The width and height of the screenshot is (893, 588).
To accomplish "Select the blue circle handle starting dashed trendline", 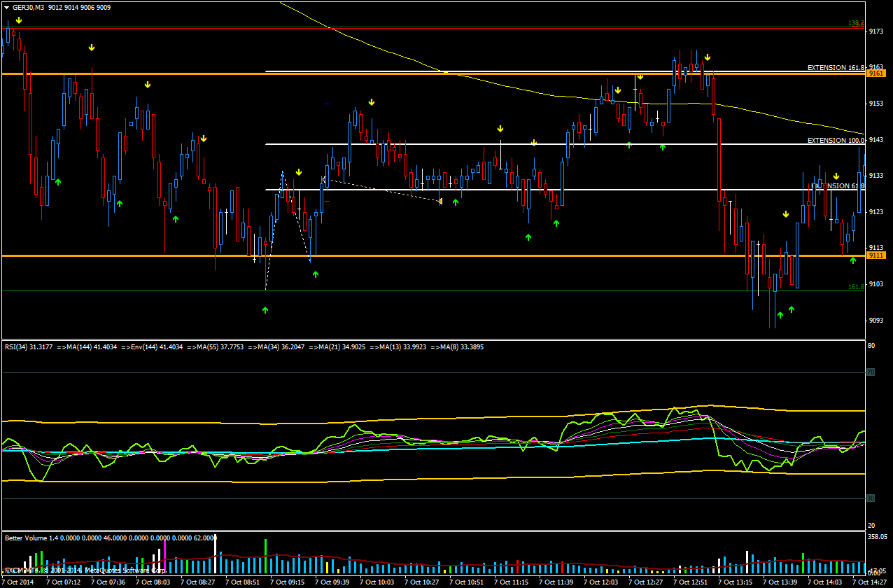I will tap(324, 180).
